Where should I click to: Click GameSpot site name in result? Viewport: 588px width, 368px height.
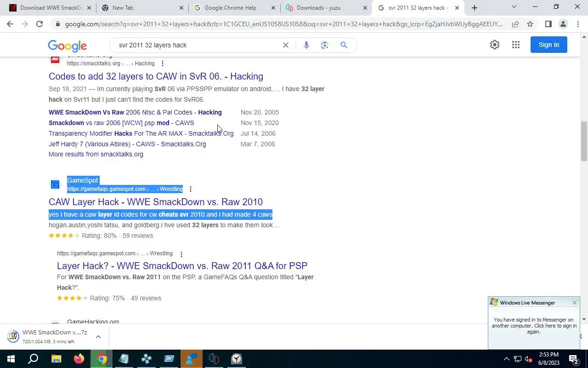(x=82, y=180)
